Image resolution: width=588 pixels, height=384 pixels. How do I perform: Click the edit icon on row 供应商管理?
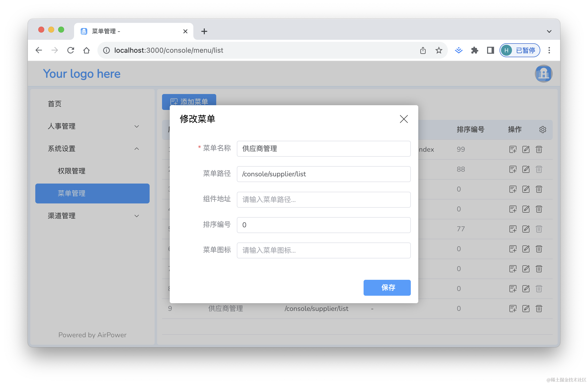coord(526,308)
